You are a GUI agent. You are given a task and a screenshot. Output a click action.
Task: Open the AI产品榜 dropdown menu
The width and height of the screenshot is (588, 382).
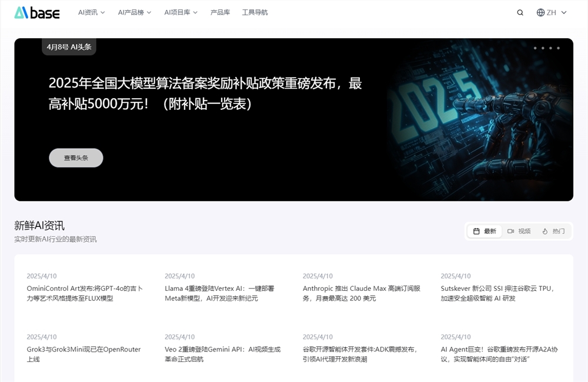click(x=134, y=12)
